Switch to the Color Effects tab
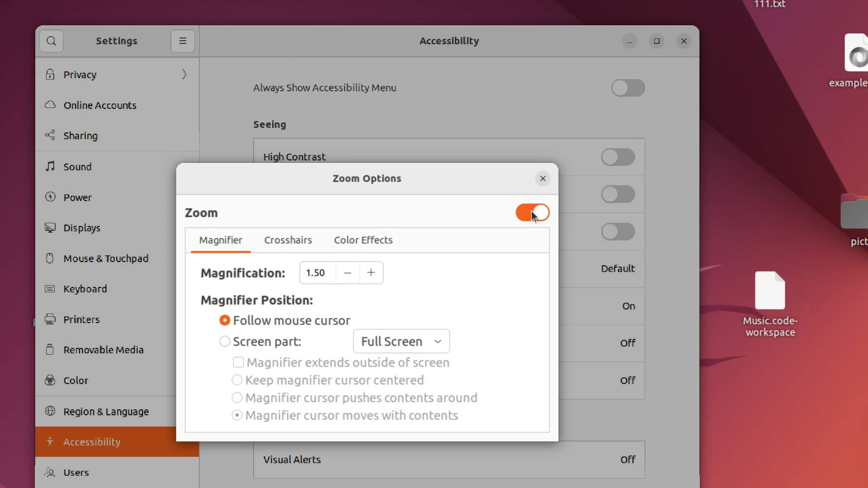Image resolution: width=868 pixels, height=488 pixels. [x=363, y=240]
